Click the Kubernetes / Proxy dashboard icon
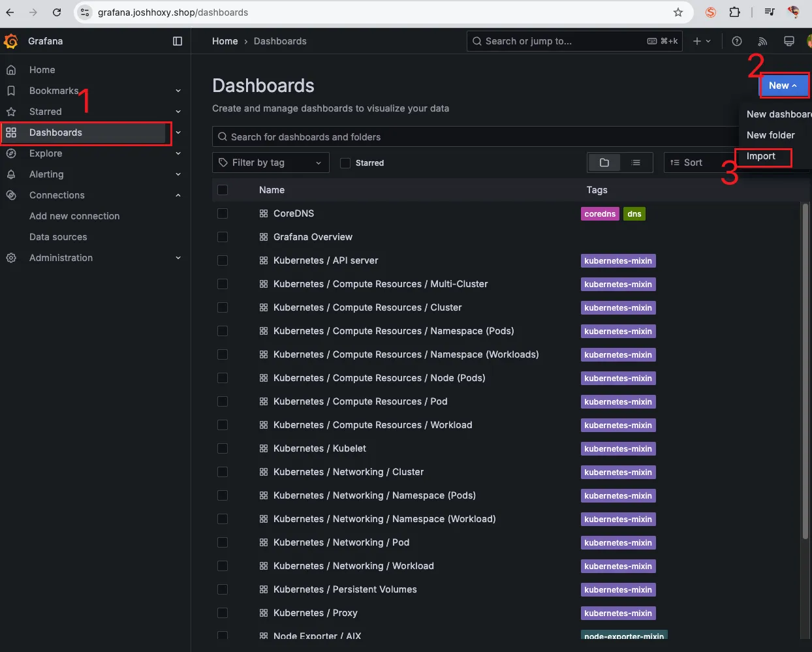The width and height of the screenshot is (812, 652). coord(264,613)
